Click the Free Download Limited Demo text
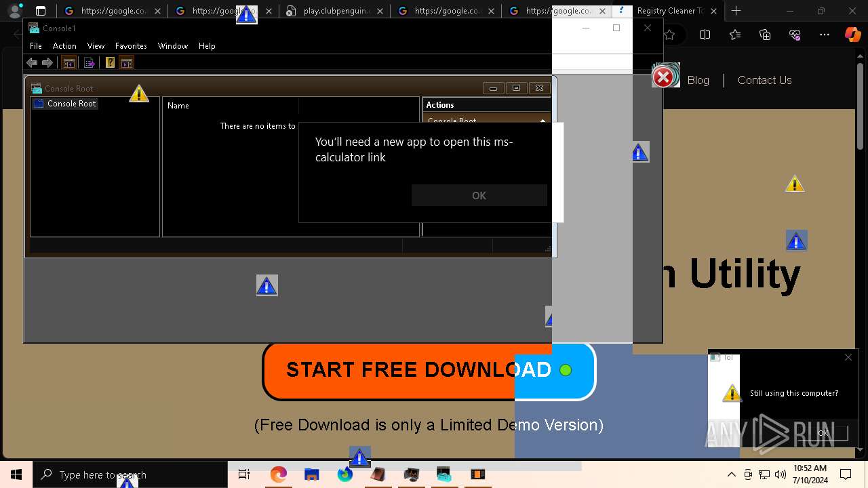This screenshot has height=488, width=868. (x=429, y=425)
